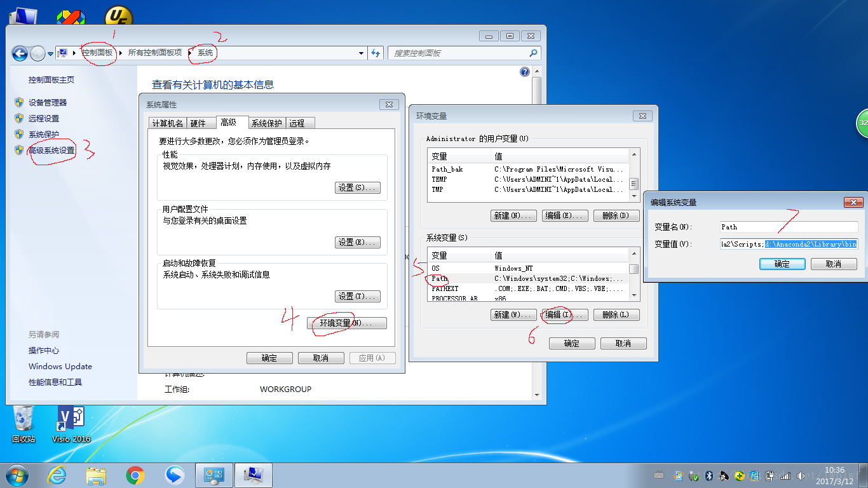Launch Google Chrome from the taskbar

[x=135, y=475]
